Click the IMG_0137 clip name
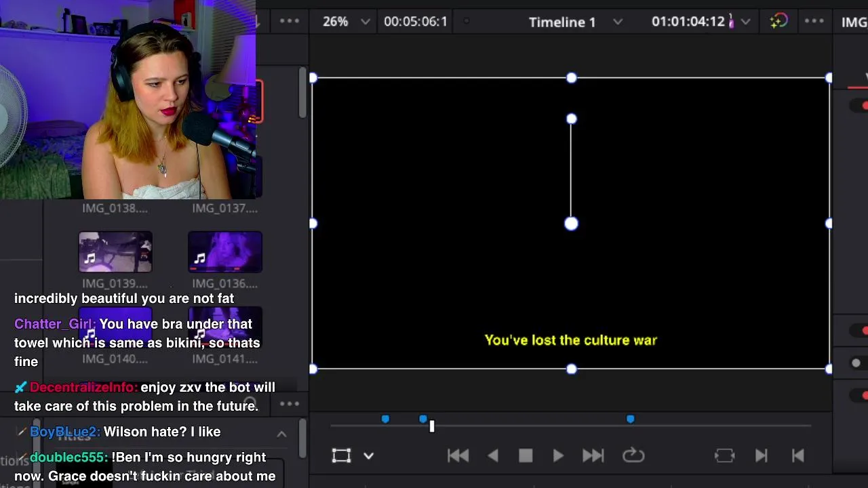 [224, 208]
